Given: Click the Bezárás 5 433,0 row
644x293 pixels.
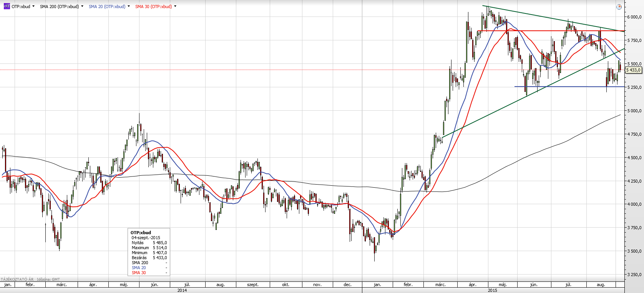Looking at the screenshot, I should [149, 258].
